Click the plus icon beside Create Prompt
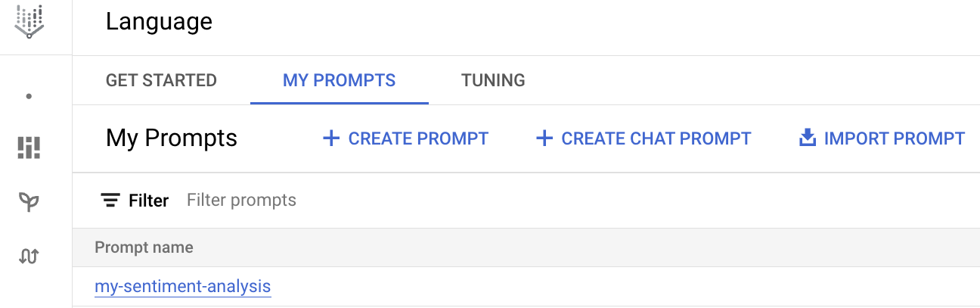This screenshot has width=980, height=308. pyautogui.click(x=330, y=138)
